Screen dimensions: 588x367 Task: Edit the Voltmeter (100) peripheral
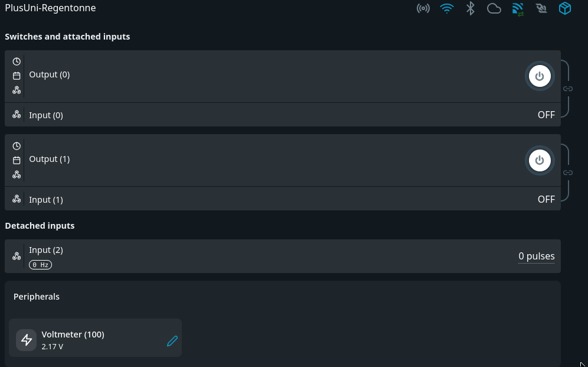(172, 340)
